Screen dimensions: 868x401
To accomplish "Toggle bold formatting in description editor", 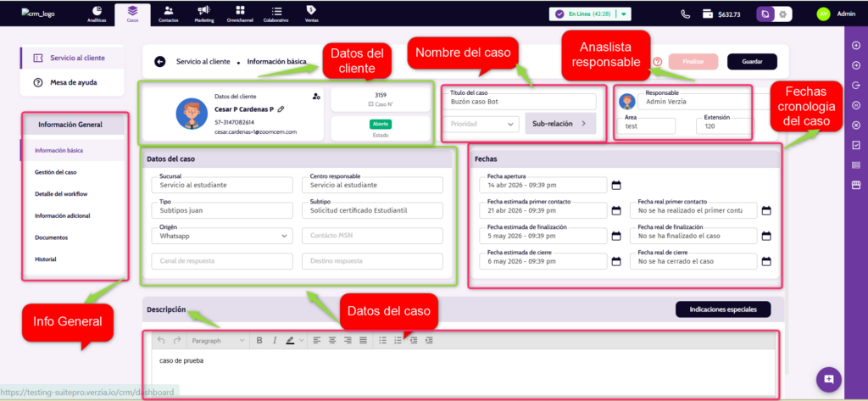I will point(259,340).
